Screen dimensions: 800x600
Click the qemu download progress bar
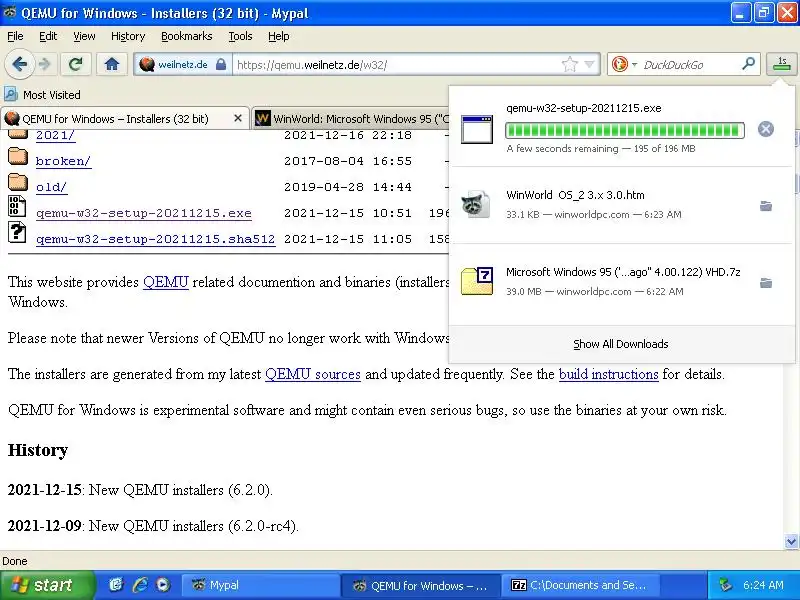624,130
